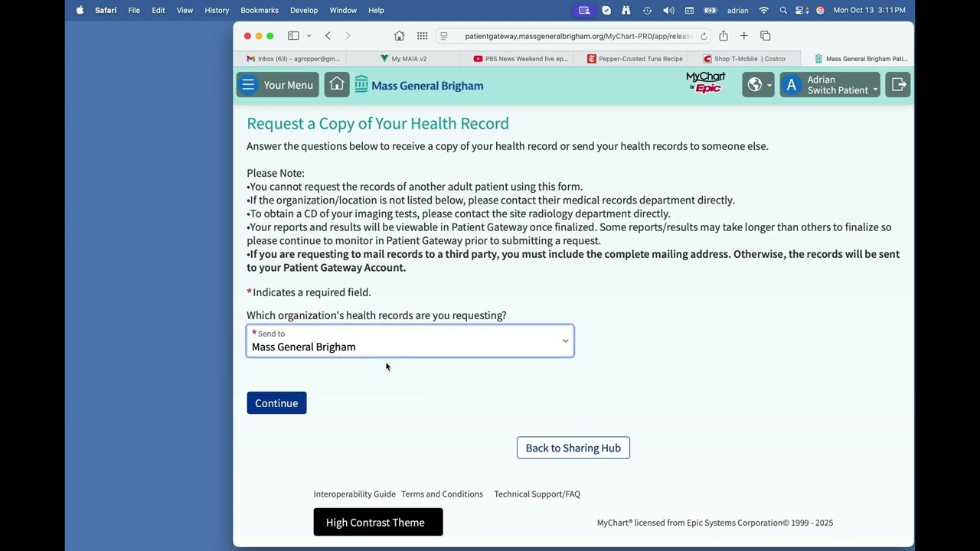Expand the Send to organization dropdown
This screenshot has width=980, height=551.
tap(410, 341)
